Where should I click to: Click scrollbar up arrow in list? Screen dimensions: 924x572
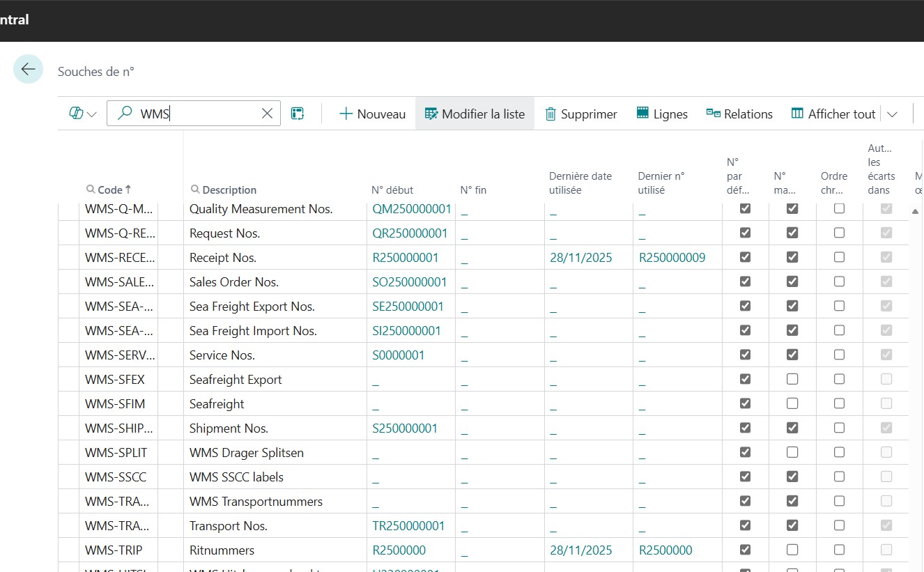pyautogui.click(x=915, y=211)
